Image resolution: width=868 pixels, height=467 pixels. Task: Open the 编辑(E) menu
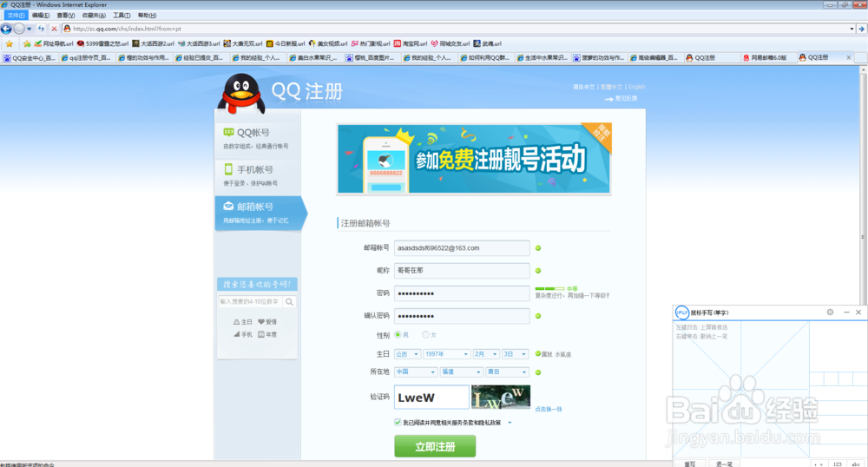pos(41,16)
